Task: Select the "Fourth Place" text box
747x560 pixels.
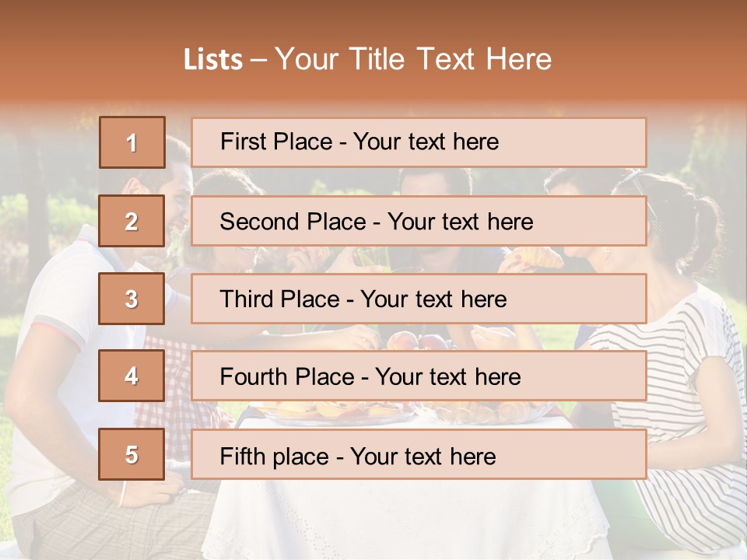Action: [x=419, y=376]
